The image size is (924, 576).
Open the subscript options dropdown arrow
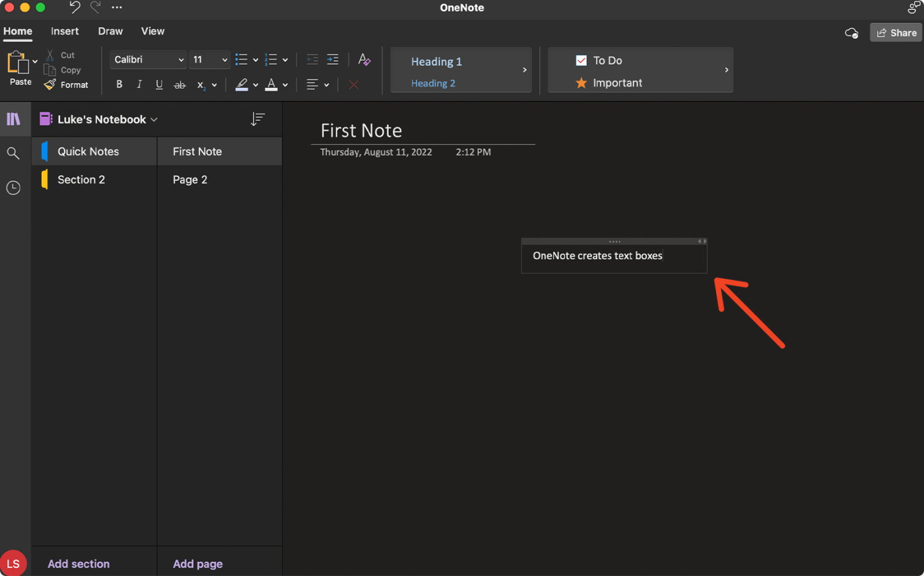pyautogui.click(x=214, y=85)
